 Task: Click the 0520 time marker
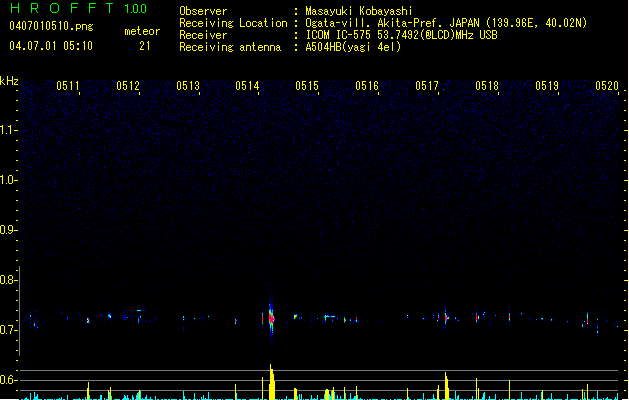click(607, 86)
